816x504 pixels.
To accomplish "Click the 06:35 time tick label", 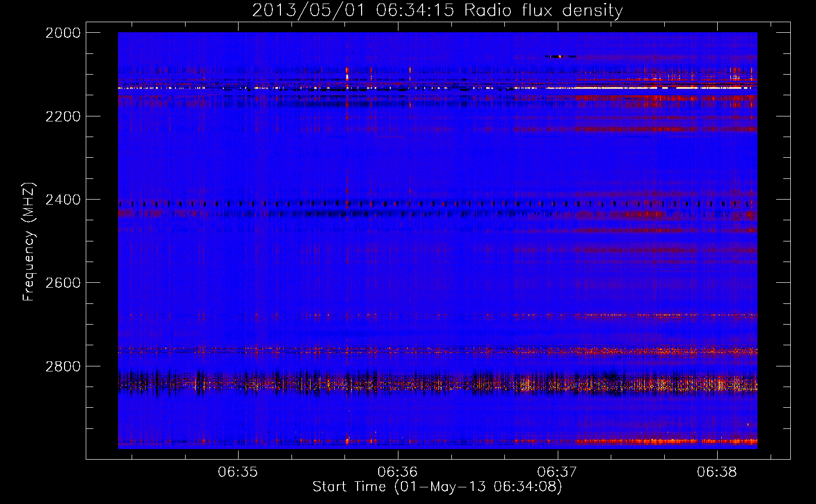I will coord(238,472).
